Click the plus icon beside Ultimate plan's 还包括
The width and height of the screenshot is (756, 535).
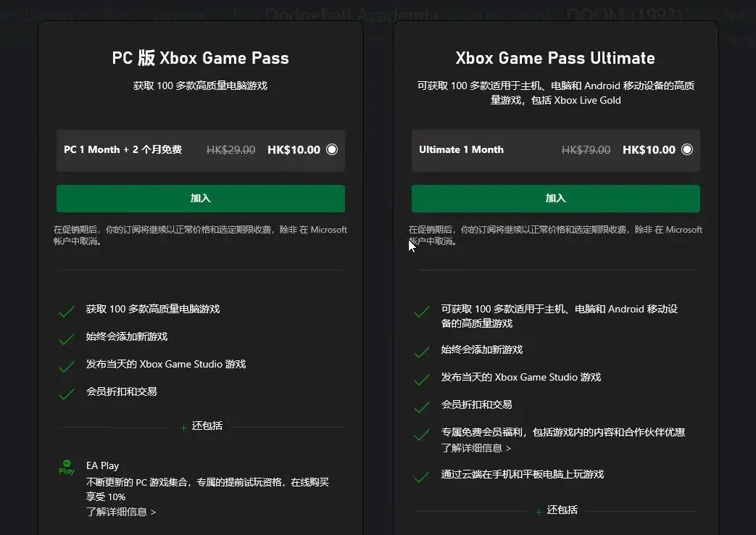coord(539,510)
